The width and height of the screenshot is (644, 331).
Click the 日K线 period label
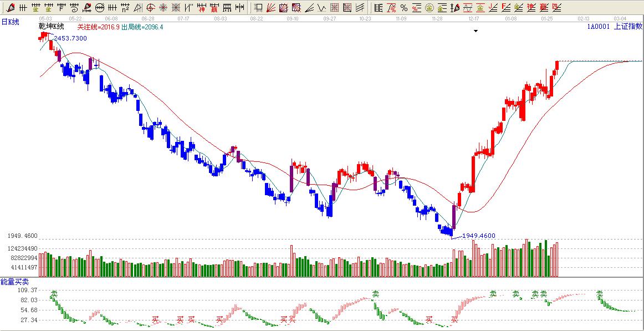[11, 22]
